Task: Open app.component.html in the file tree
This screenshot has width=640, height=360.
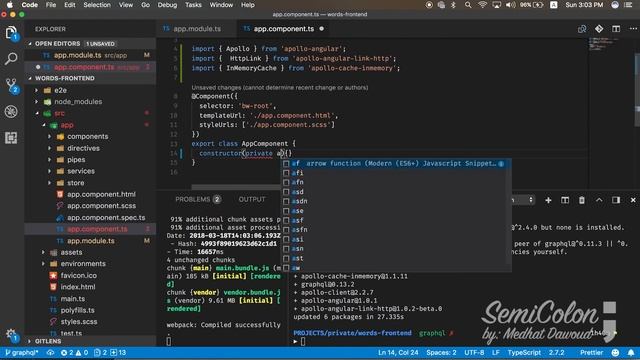Action: (101, 195)
